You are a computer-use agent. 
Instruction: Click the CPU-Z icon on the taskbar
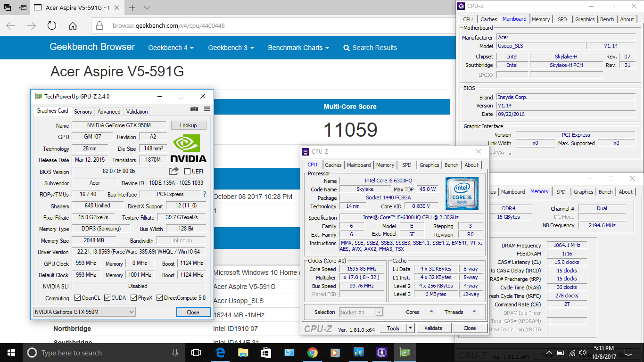381,353
